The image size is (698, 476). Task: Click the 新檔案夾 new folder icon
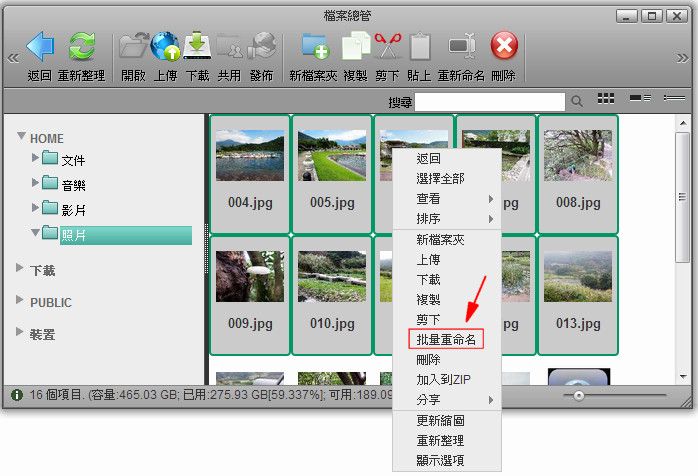point(315,46)
